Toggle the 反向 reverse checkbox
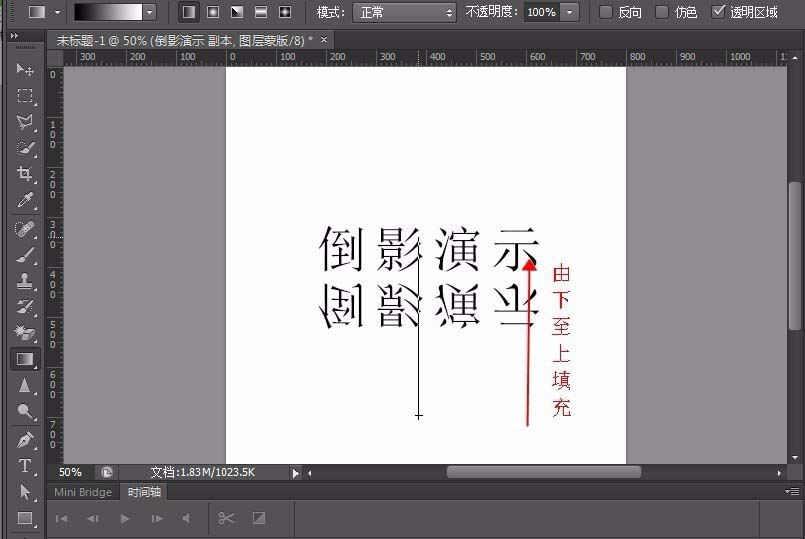Image resolution: width=805 pixels, height=539 pixels. (606, 12)
